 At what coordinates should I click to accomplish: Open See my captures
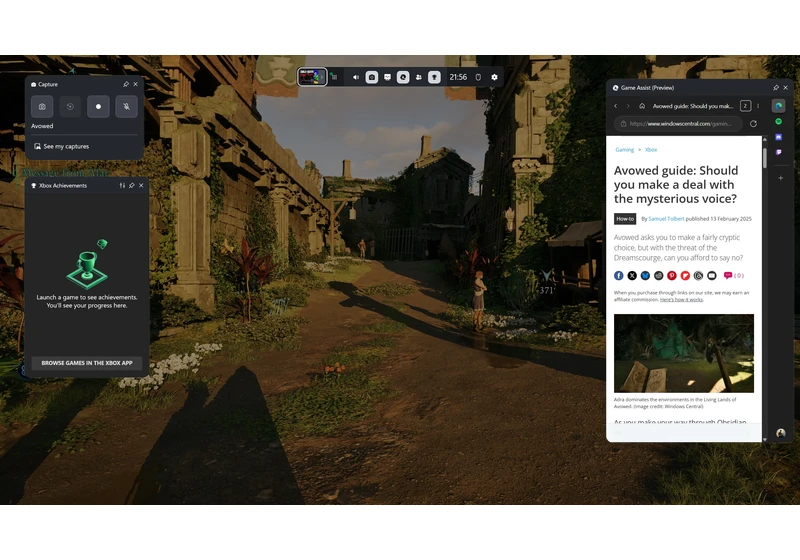coord(61,146)
